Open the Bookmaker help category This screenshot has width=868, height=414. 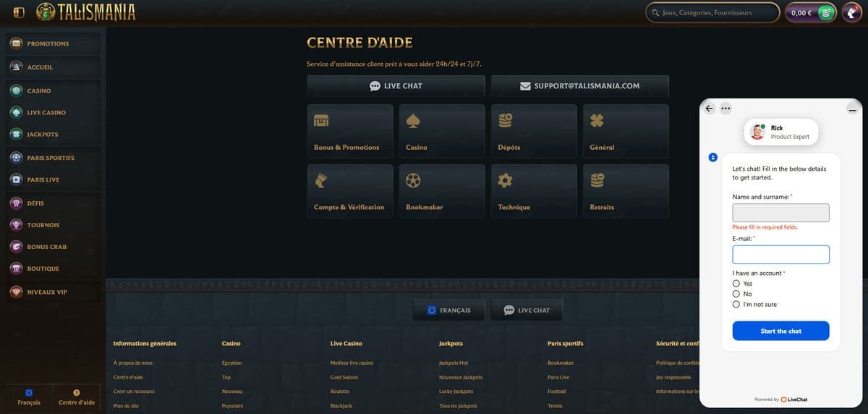point(442,191)
